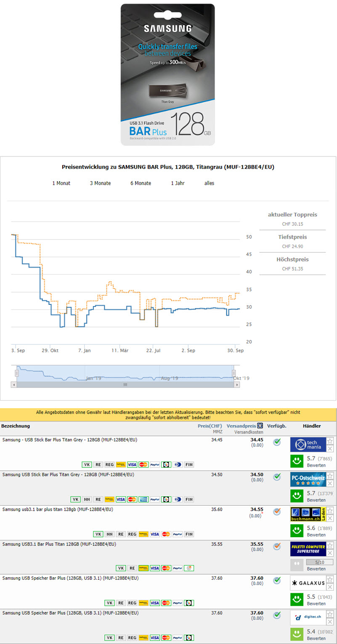Click the digitec.ch dealer logo
This screenshot has width=337, height=644.
tap(308, 618)
